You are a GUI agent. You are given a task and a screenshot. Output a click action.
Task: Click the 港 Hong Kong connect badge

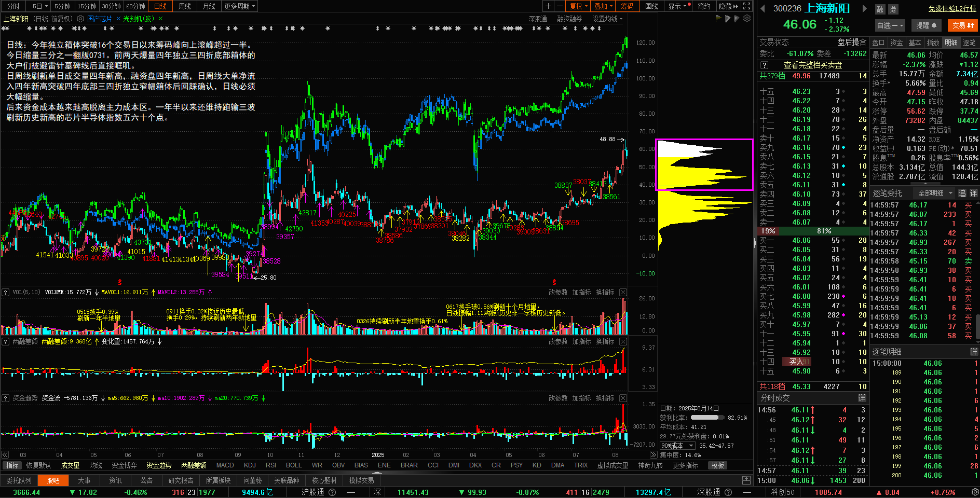pos(893,9)
